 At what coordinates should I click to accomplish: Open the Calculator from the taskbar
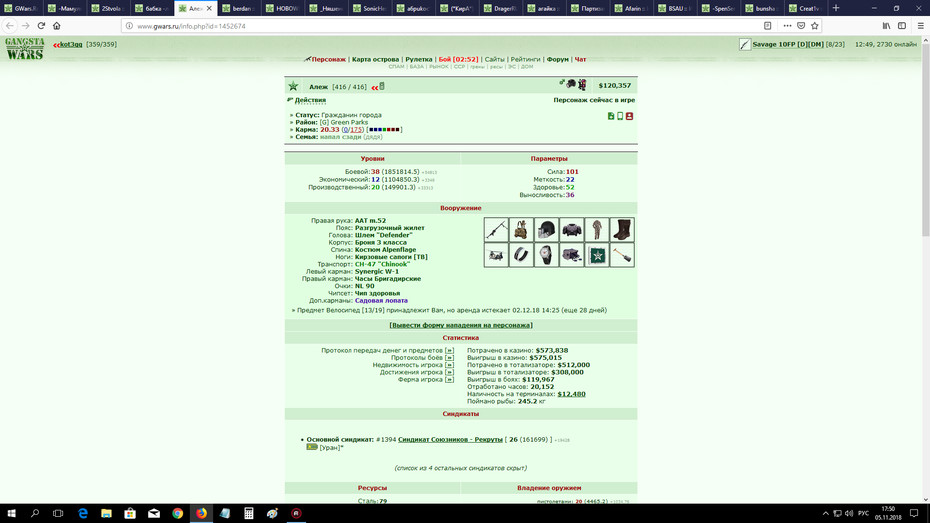pos(249,514)
